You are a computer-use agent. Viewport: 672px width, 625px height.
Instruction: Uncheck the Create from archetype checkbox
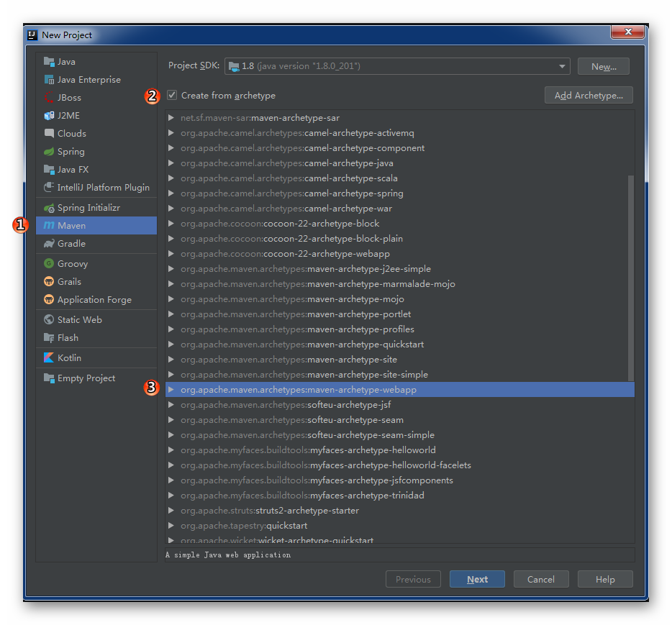171,94
